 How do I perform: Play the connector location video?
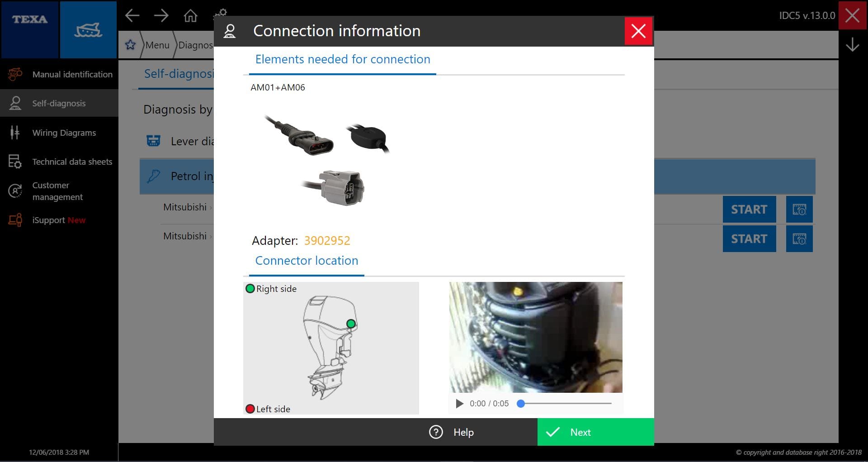(x=459, y=403)
